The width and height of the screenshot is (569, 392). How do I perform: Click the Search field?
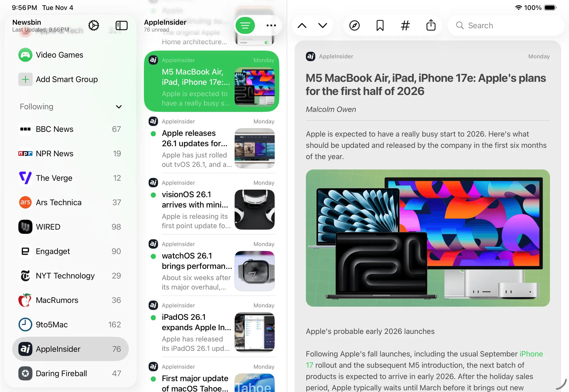tap(506, 26)
